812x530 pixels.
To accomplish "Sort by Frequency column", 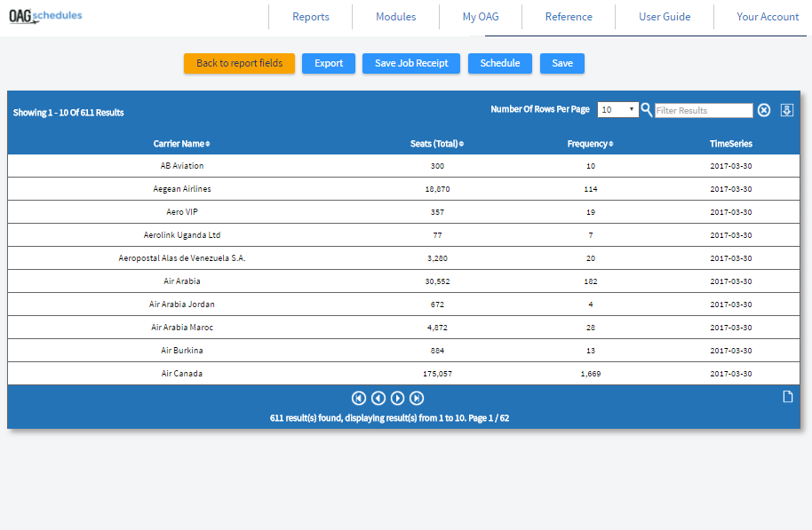I will point(591,144).
